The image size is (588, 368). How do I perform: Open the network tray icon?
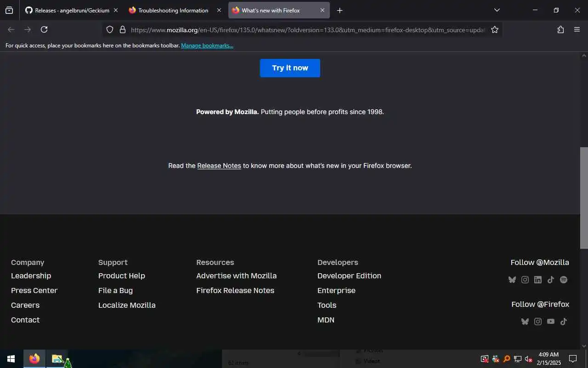(518, 359)
